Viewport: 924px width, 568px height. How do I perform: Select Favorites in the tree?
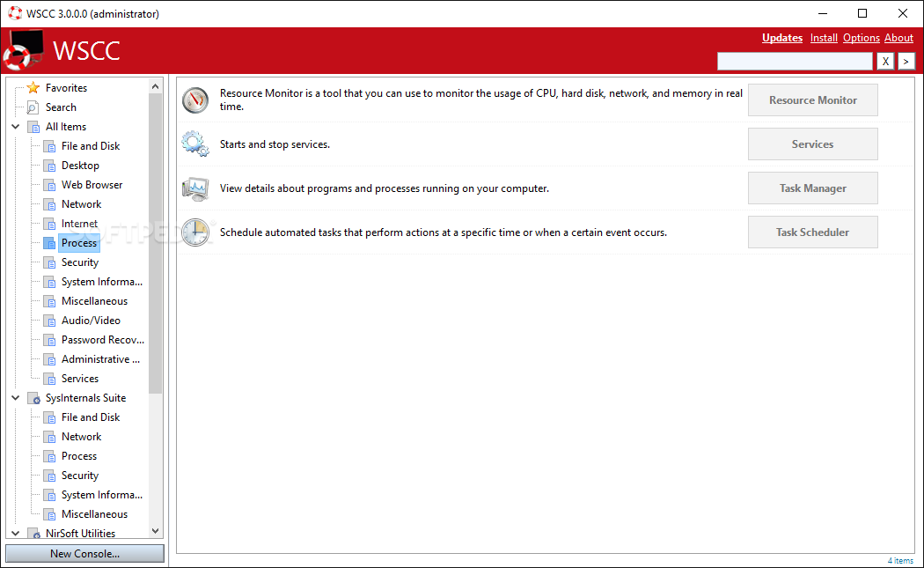click(66, 88)
